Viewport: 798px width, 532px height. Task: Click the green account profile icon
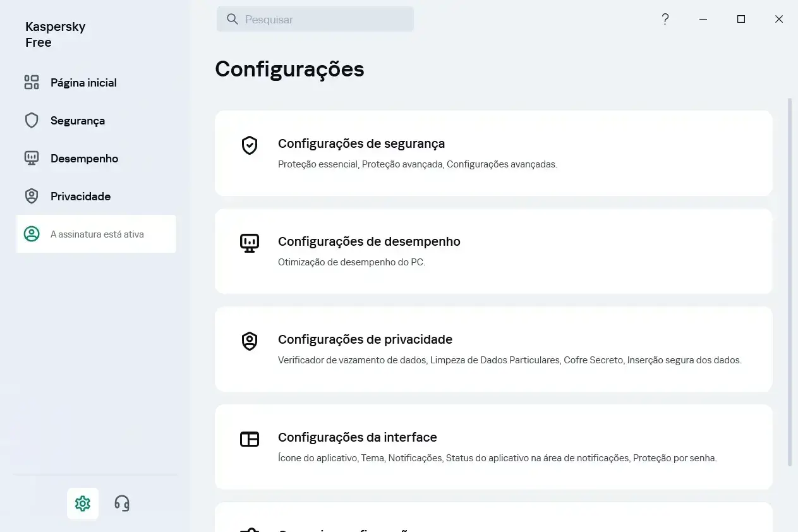click(32, 234)
